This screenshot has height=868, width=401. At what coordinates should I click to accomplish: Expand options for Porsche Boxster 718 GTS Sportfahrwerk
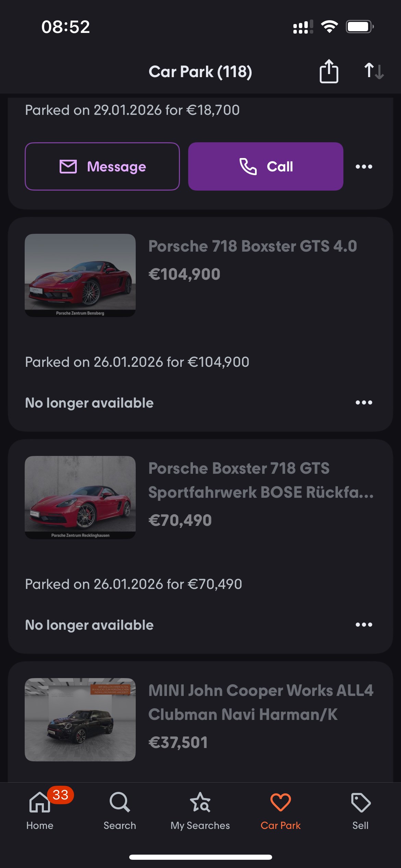[x=364, y=625]
